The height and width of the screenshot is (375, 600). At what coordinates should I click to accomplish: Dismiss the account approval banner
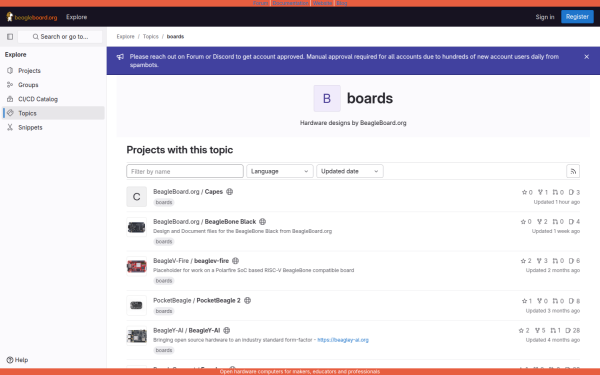[x=586, y=57]
